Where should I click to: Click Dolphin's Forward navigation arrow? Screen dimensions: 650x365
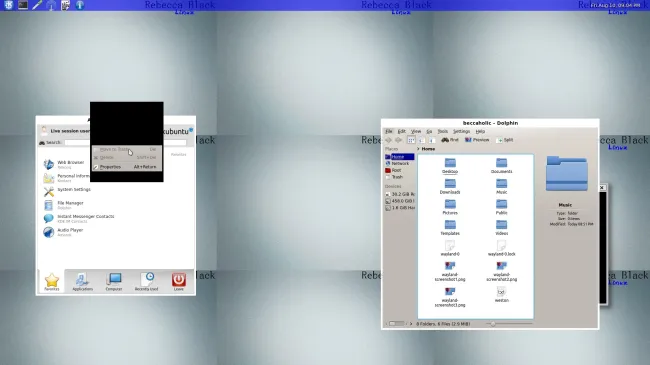pyautogui.click(x=398, y=140)
